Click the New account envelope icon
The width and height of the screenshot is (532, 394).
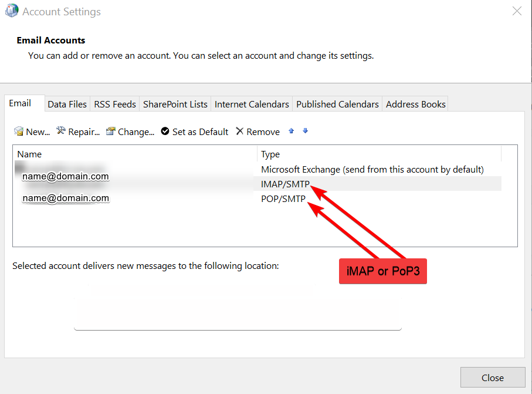(19, 132)
